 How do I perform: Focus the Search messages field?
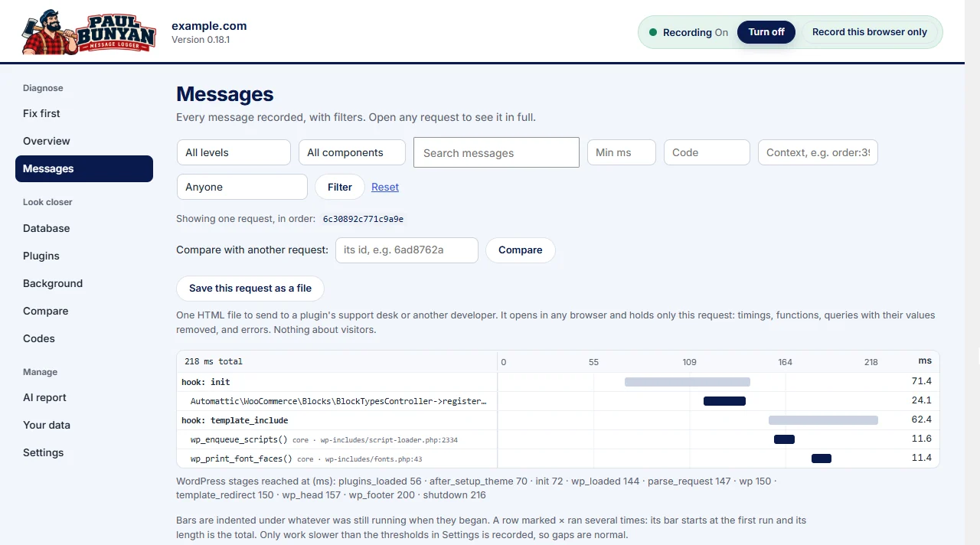coord(496,152)
